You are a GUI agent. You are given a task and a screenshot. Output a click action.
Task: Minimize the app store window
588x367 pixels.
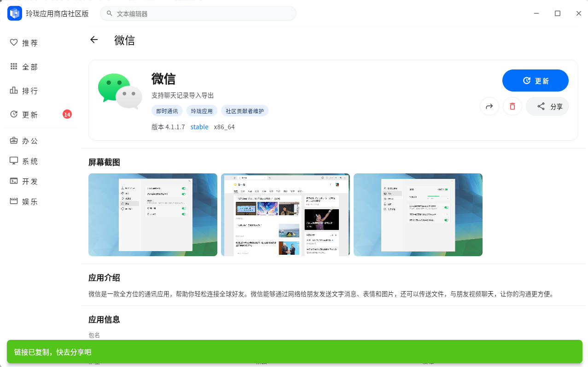[536, 13]
